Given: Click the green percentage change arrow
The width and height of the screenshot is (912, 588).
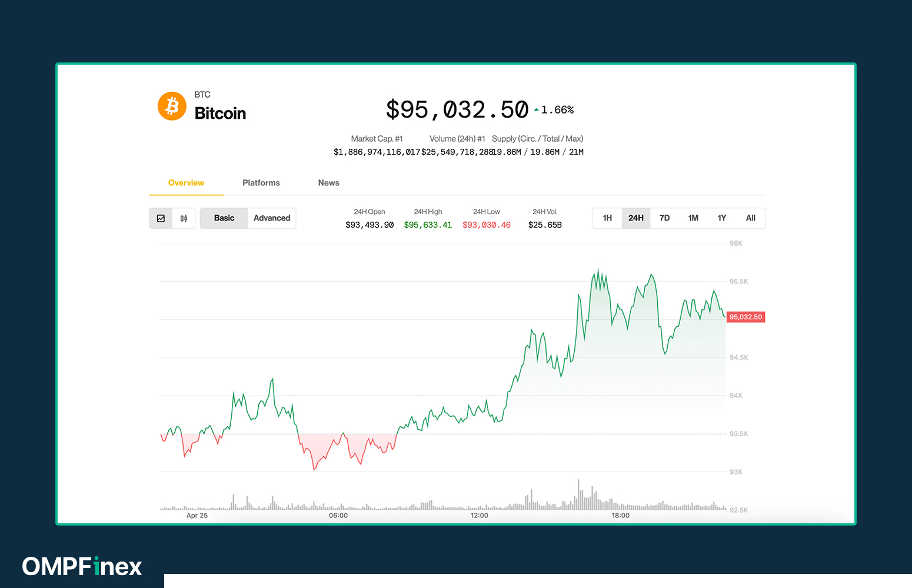Looking at the screenshot, I should [x=535, y=108].
